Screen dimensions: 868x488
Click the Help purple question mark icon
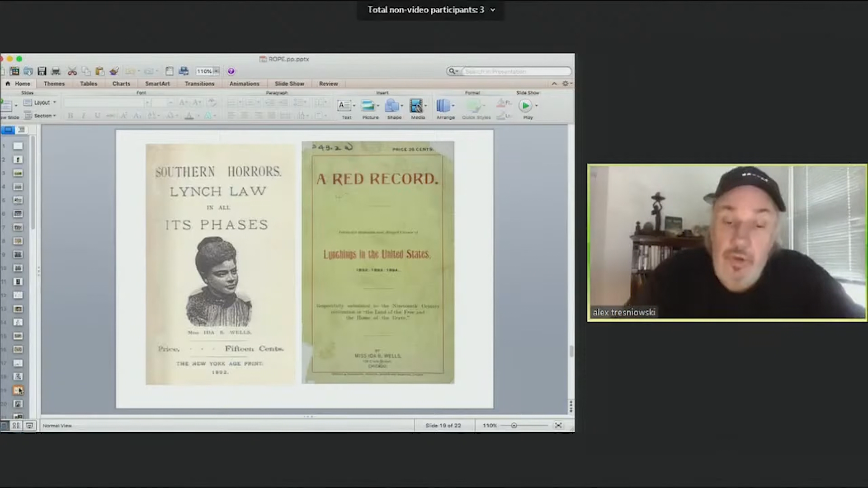point(231,71)
